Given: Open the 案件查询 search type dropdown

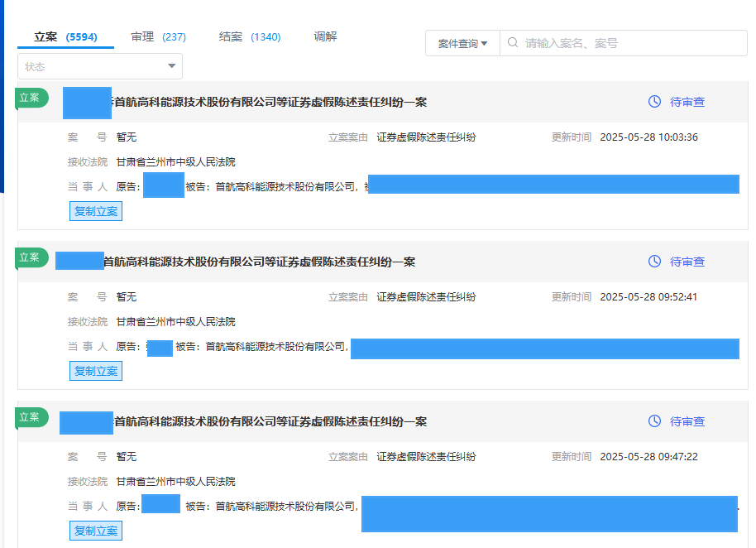Looking at the screenshot, I should coord(462,43).
